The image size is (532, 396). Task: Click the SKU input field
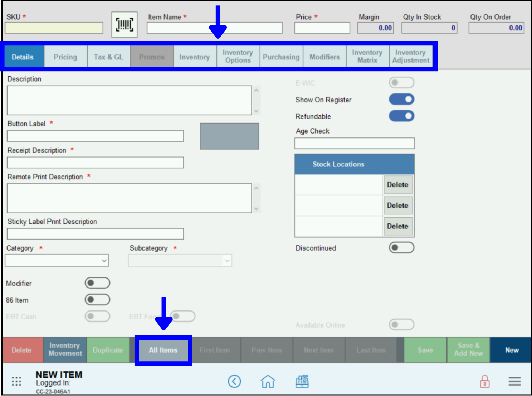point(54,28)
